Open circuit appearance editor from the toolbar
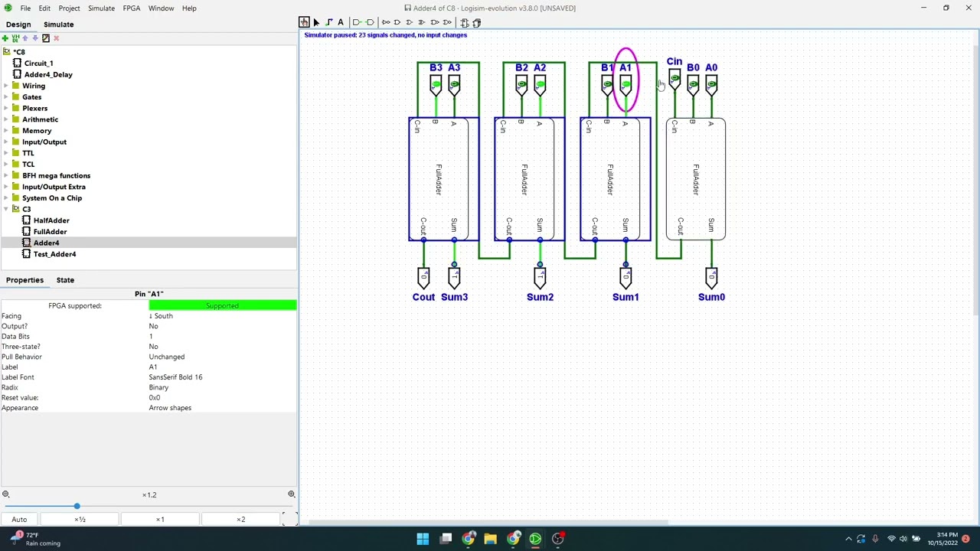The height and width of the screenshot is (551, 980). click(x=476, y=22)
